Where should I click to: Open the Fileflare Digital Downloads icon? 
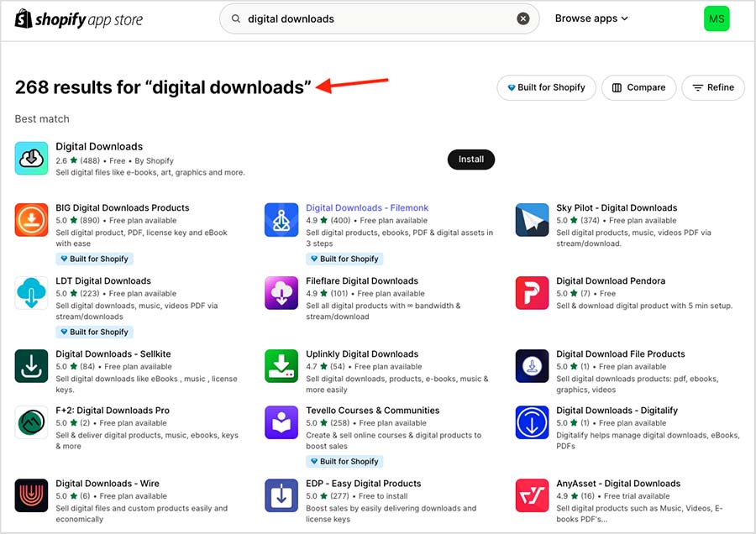281,292
